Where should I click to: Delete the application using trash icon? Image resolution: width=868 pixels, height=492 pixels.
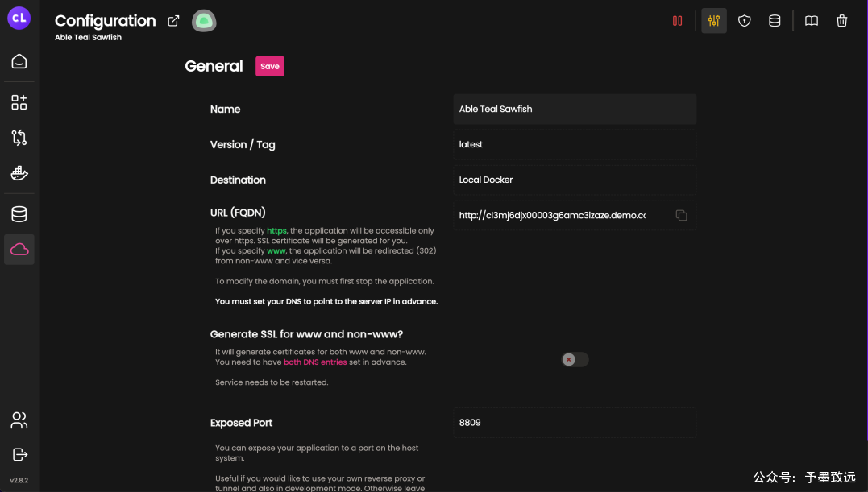(842, 20)
